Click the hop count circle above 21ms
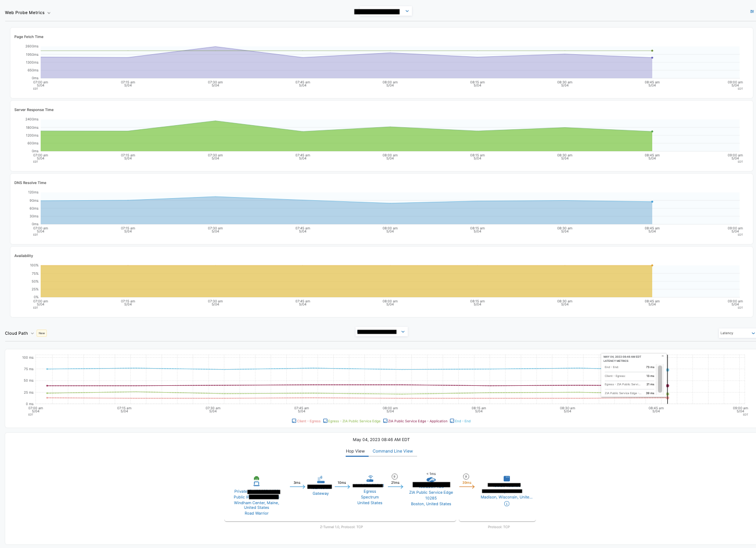Screen dimensions: 756x548 (395, 477)
